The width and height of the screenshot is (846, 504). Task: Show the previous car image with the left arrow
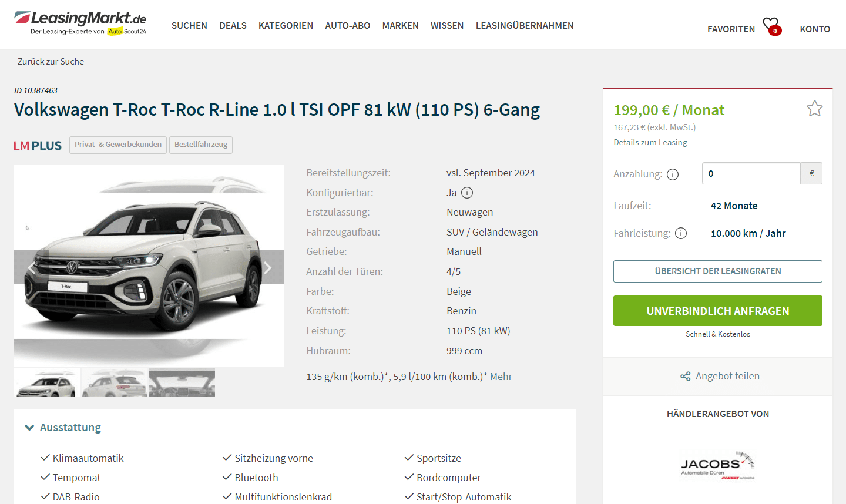[x=31, y=268]
